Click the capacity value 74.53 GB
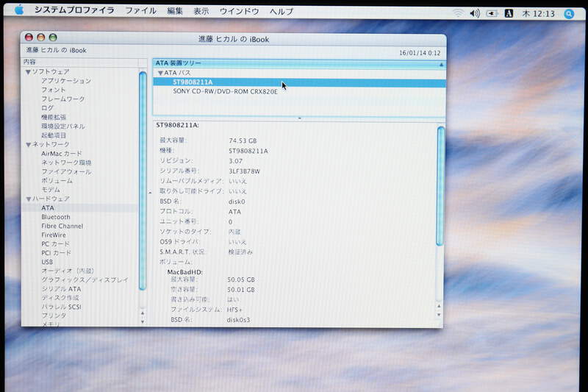 click(243, 140)
